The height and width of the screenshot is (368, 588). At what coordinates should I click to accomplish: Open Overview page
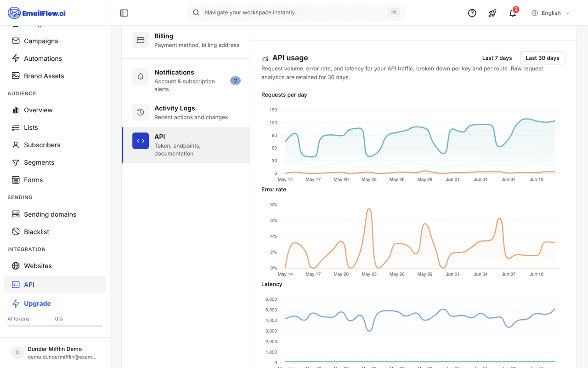click(55, 110)
